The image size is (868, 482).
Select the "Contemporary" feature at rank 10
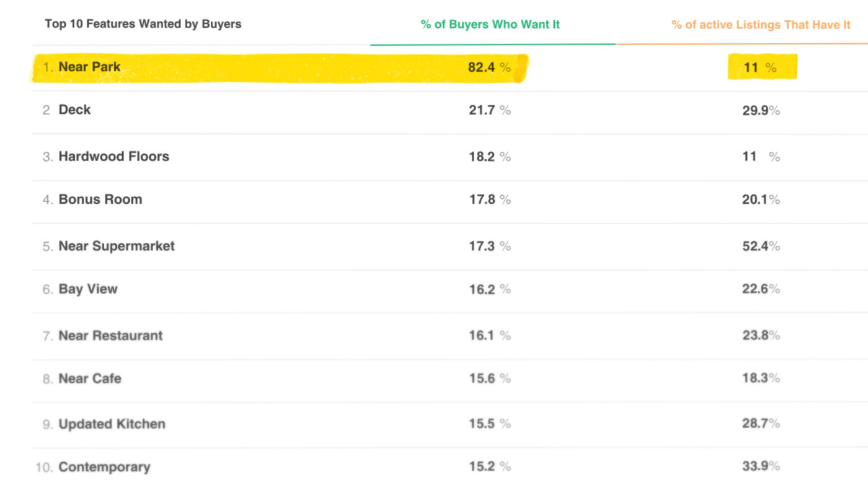[104, 467]
